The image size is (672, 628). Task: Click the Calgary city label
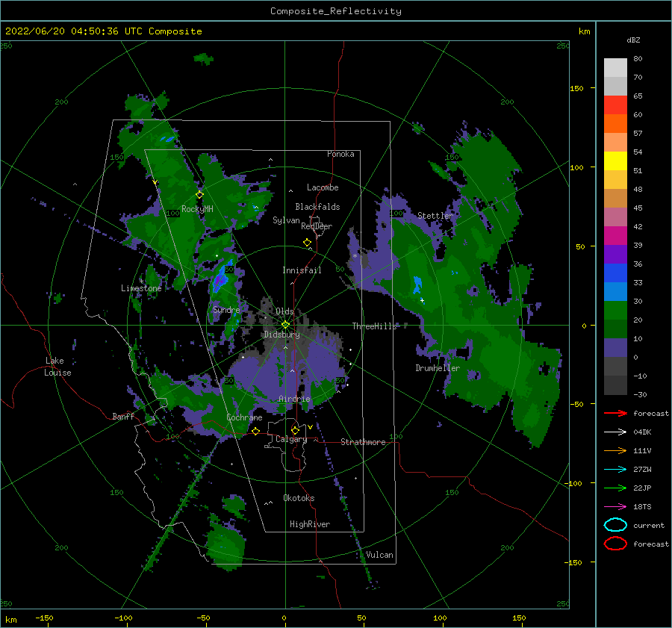tap(291, 439)
